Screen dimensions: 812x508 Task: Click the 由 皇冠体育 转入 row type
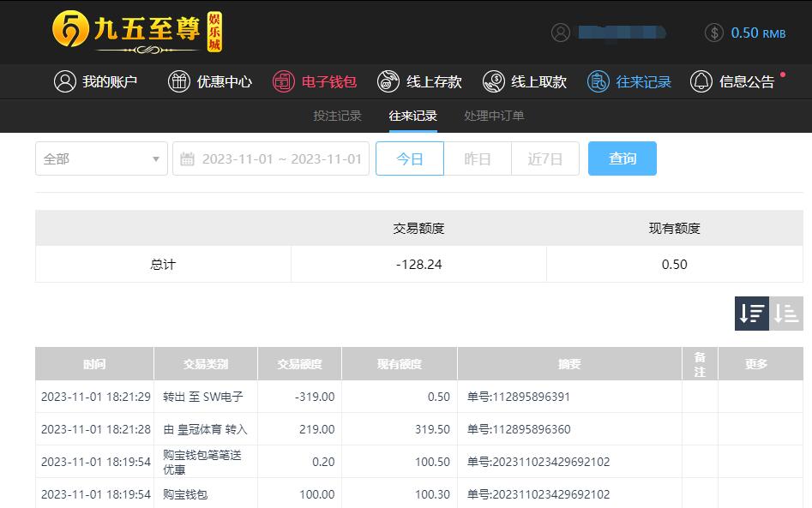[206, 429]
